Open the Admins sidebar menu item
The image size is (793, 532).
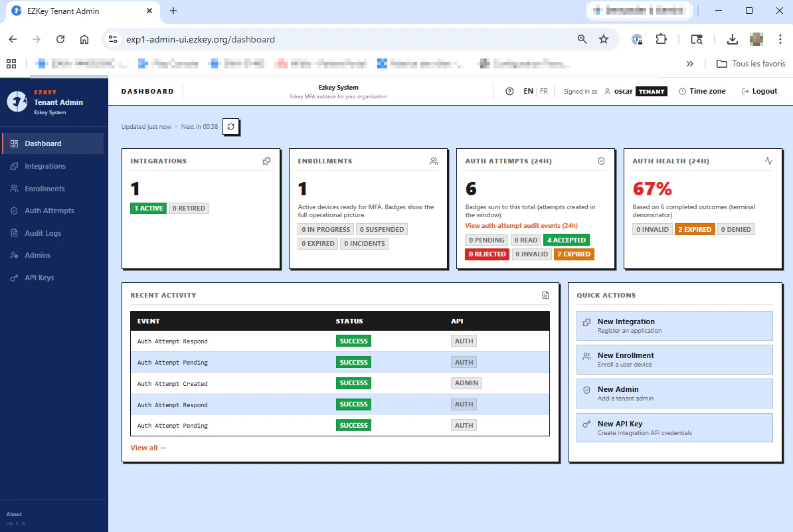point(53,255)
